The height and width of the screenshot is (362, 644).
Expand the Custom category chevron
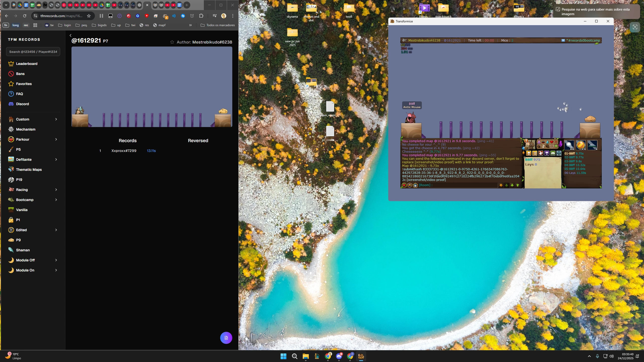[x=56, y=119]
